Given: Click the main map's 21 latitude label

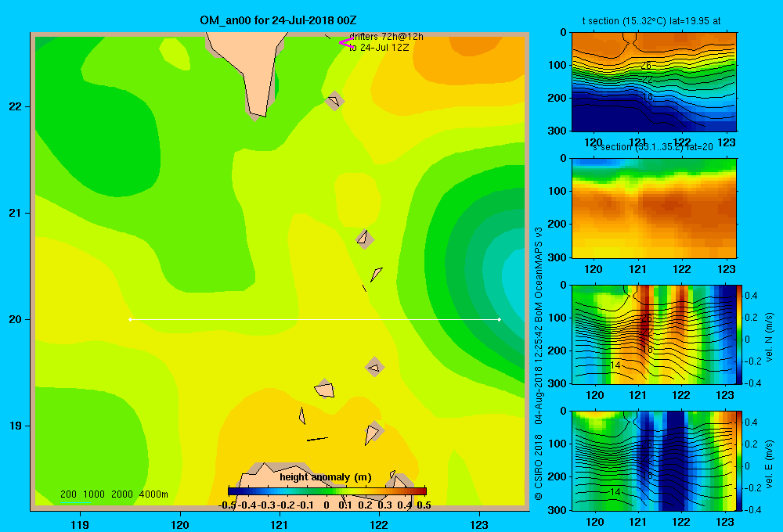Looking at the screenshot, I should pyautogui.click(x=16, y=213).
